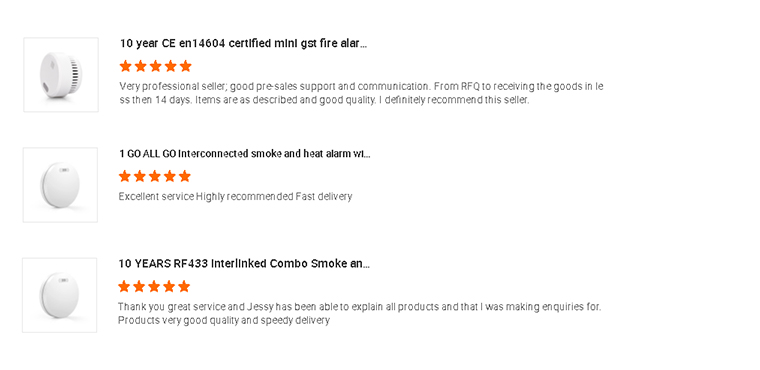Click first star of the RF433 Combo Smoke review
The width and height of the screenshot is (760, 370).
tap(124, 286)
